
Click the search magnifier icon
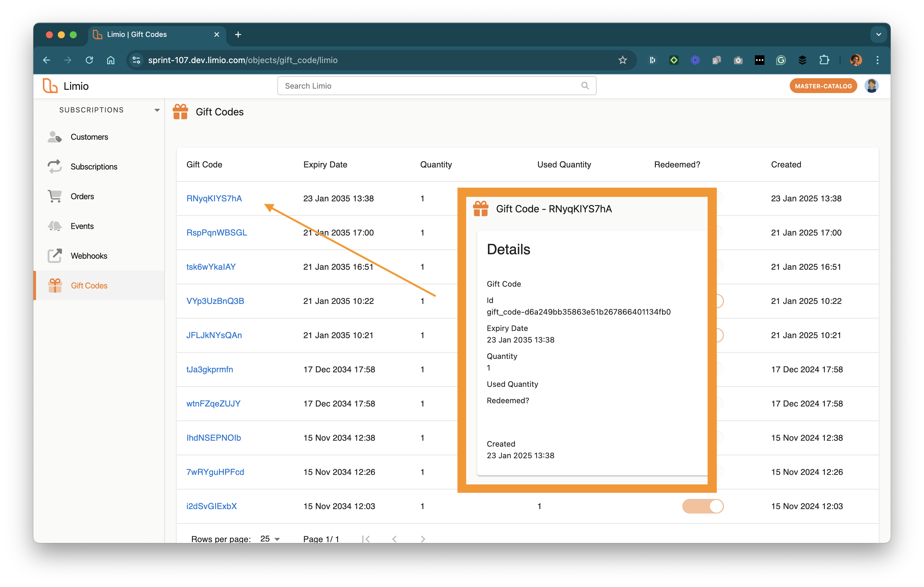(585, 86)
